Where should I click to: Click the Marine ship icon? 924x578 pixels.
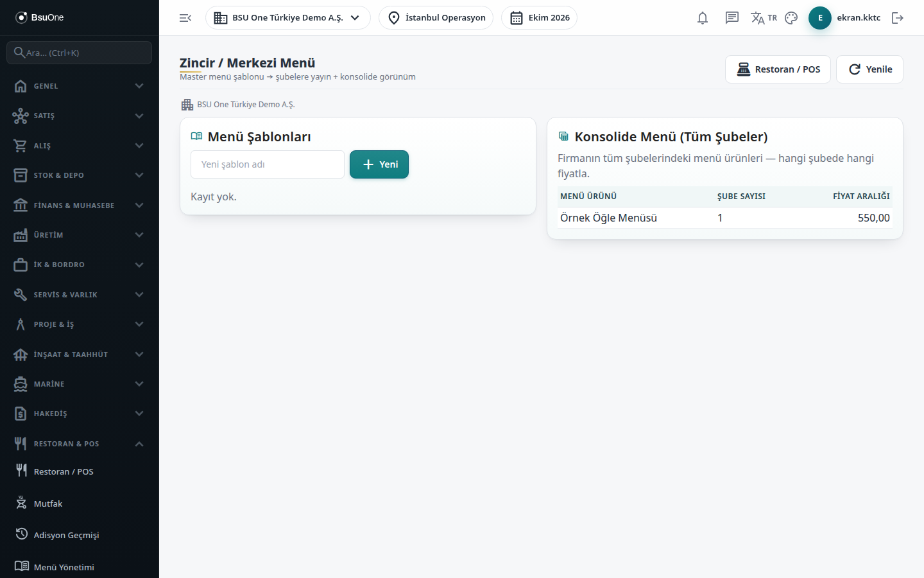(21, 384)
